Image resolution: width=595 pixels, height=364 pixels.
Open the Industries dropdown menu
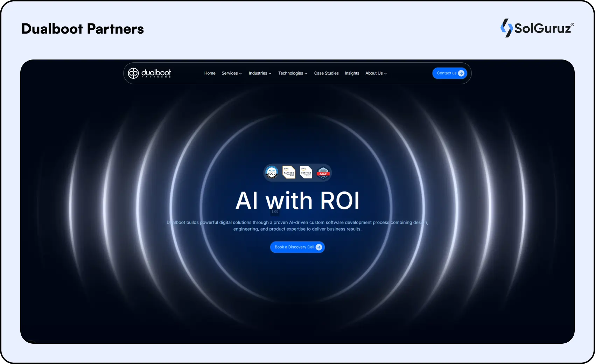pos(260,73)
